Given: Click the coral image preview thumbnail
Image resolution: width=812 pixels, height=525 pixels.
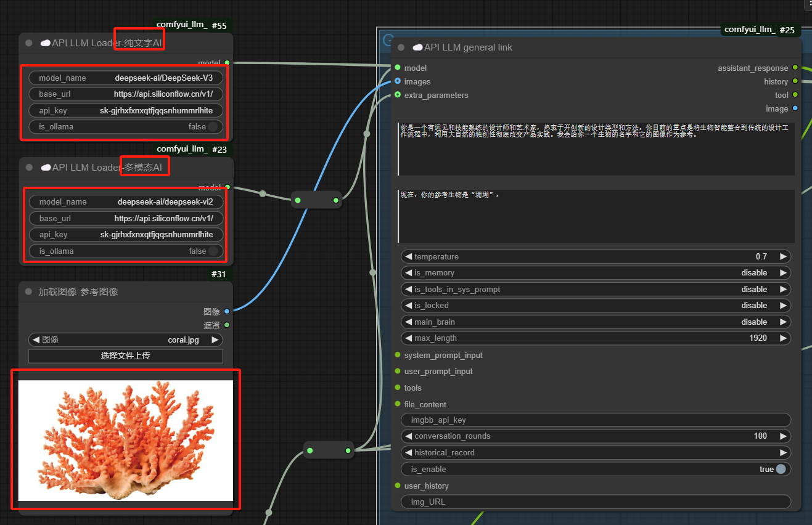Looking at the screenshot, I should click(x=126, y=440).
